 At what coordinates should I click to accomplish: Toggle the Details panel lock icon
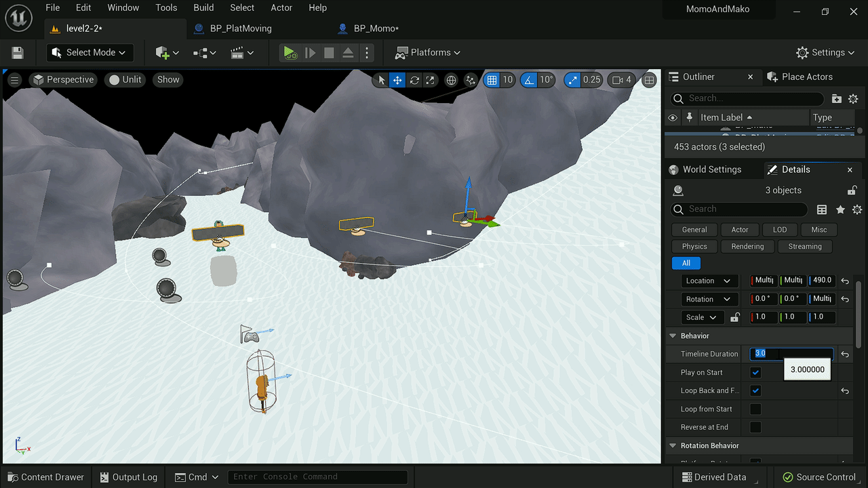[852, 190]
